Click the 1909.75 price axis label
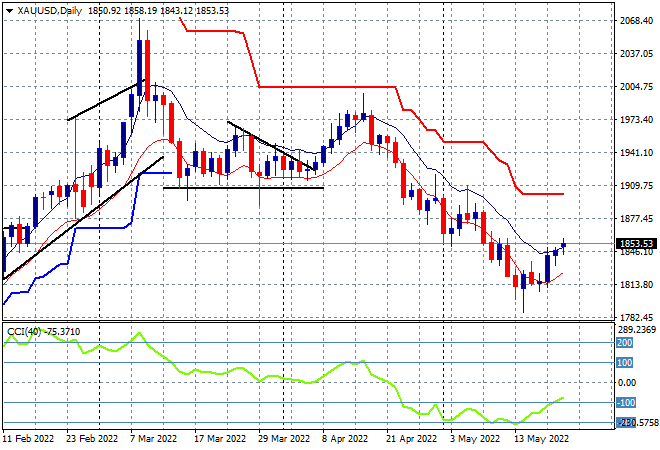660x450 pixels. 636,186
